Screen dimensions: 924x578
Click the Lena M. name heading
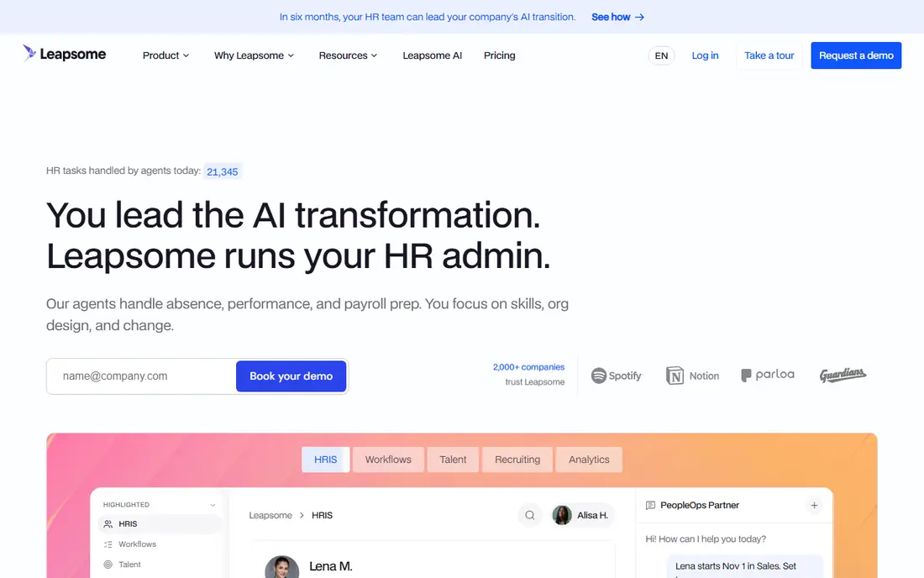point(331,566)
